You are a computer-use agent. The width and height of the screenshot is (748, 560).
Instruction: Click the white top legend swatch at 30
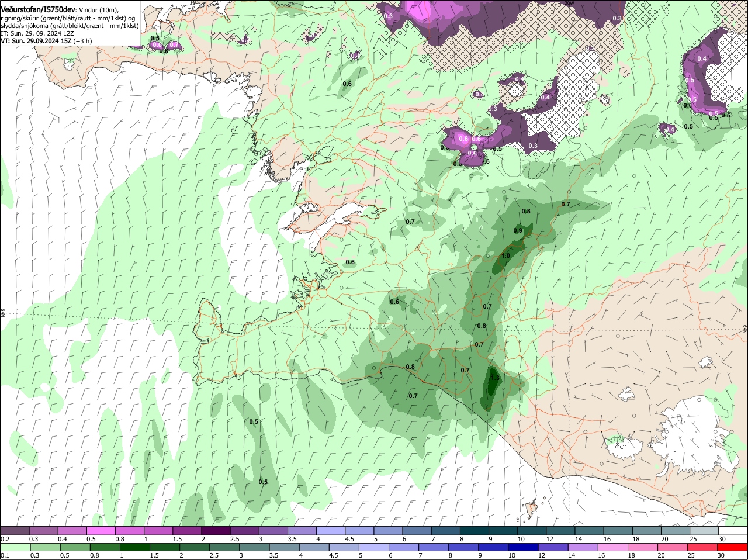click(x=732, y=530)
